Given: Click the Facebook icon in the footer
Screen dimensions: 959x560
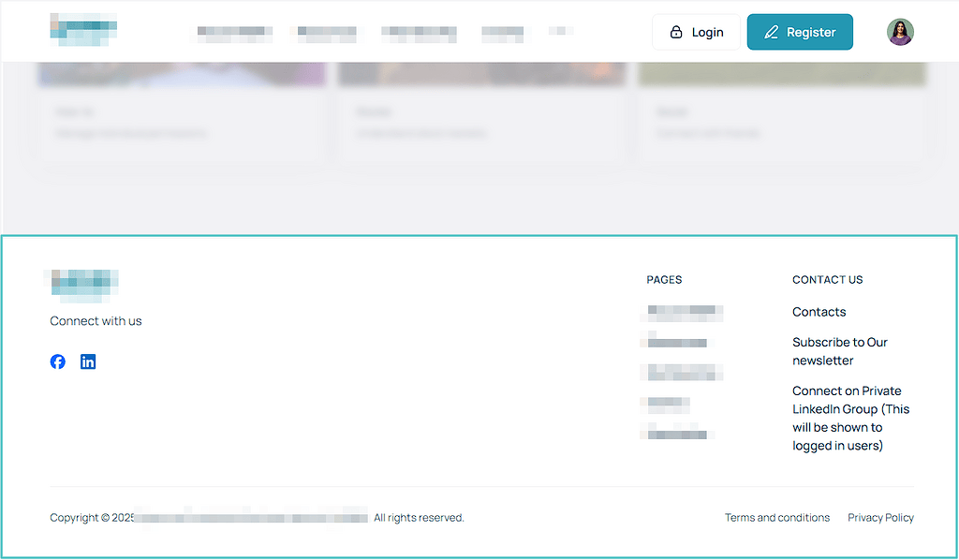Looking at the screenshot, I should tap(57, 361).
